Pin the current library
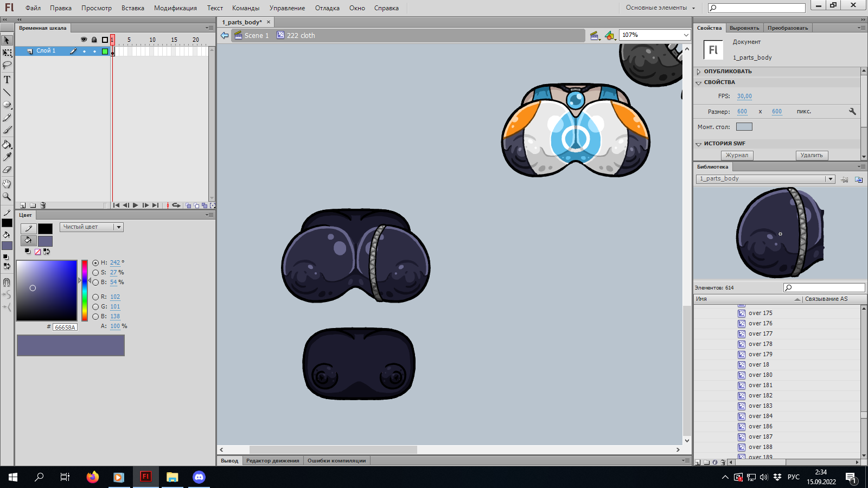The width and height of the screenshot is (868, 488). 845,179
